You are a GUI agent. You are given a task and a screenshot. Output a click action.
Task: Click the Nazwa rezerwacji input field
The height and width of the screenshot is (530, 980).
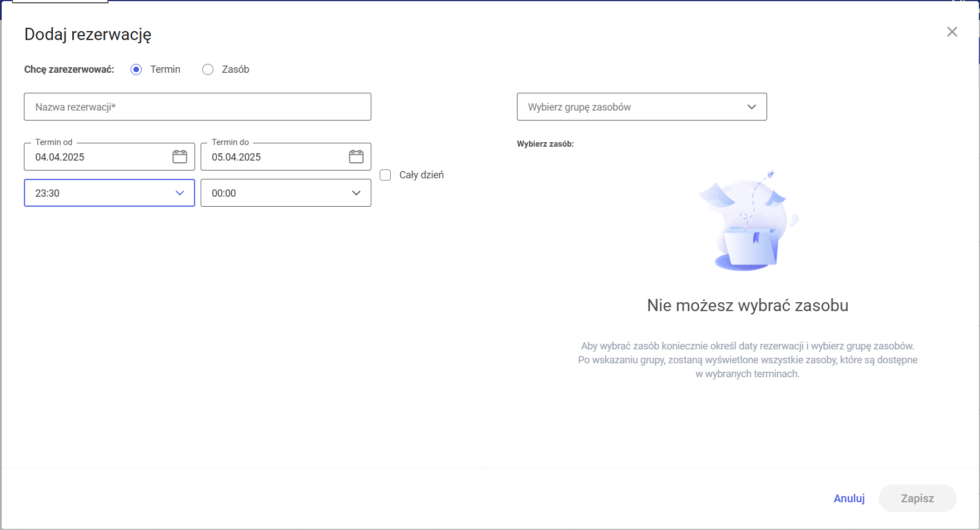[197, 107]
